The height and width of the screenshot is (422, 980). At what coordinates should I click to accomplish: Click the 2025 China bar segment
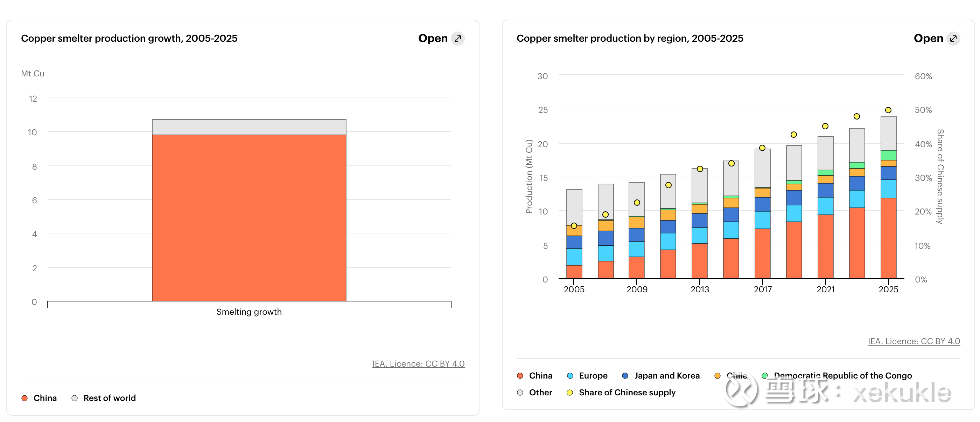(x=888, y=238)
